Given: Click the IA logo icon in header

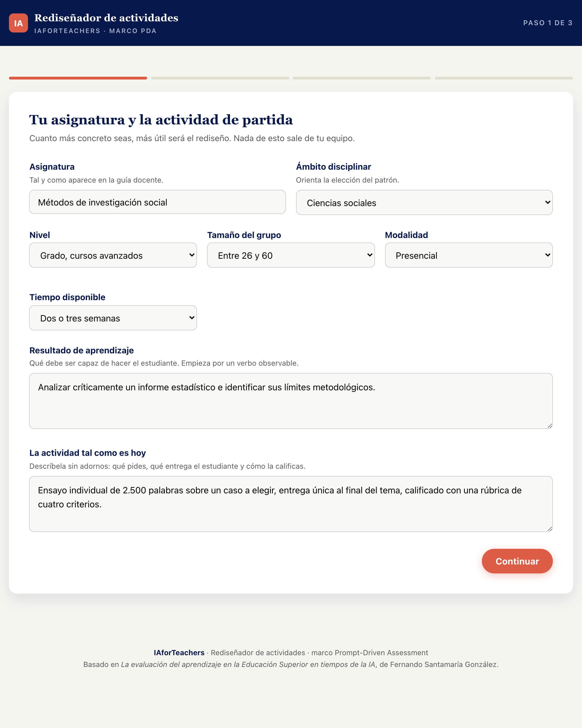Looking at the screenshot, I should coord(18,23).
